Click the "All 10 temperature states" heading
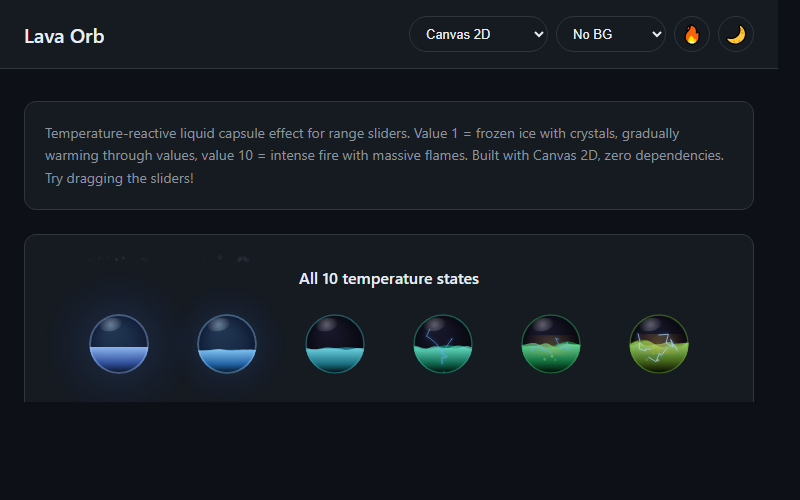Image resolution: width=800 pixels, height=500 pixels. 389,279
